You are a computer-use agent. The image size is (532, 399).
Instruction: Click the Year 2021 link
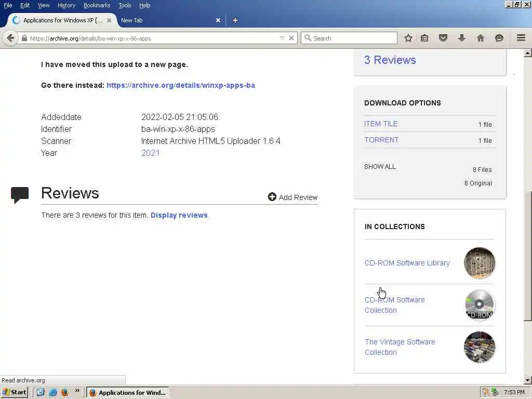pos(150,153)
